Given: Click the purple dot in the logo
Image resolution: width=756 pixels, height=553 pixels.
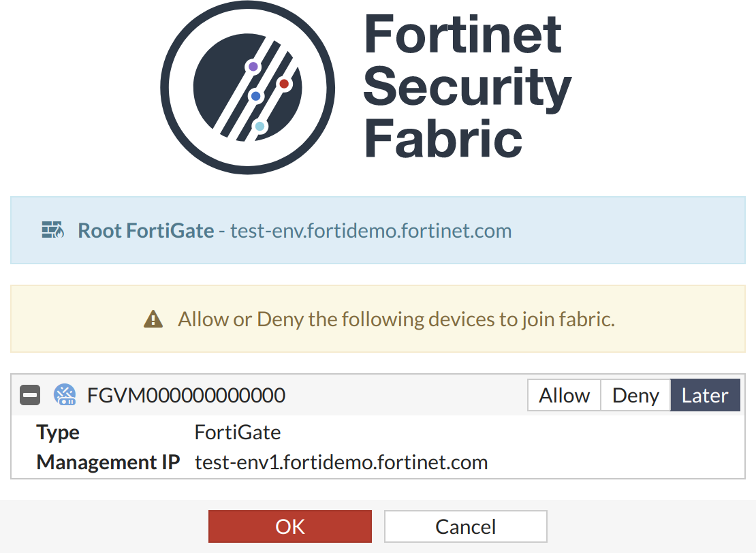Looking at the screenshot, I should pyautogui.click(x=253, y=67).
